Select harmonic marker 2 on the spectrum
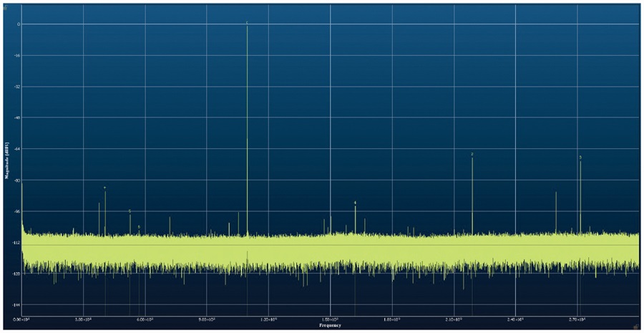 472,154
